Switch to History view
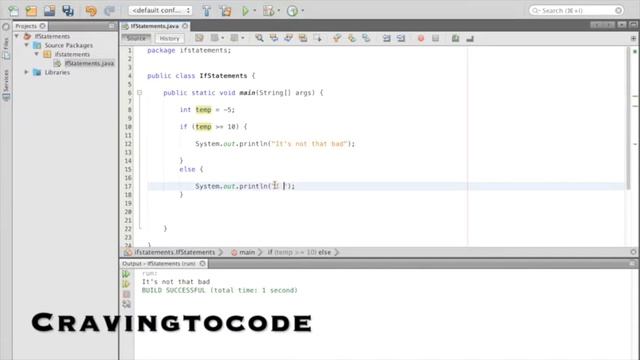The height and width of the screenshot is (360, 640). (169, 38)
